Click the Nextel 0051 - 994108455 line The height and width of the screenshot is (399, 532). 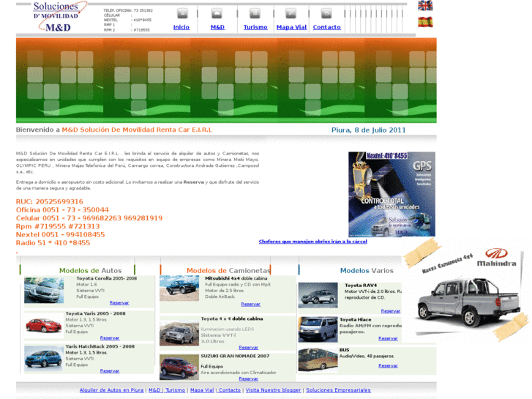[61, 235]
